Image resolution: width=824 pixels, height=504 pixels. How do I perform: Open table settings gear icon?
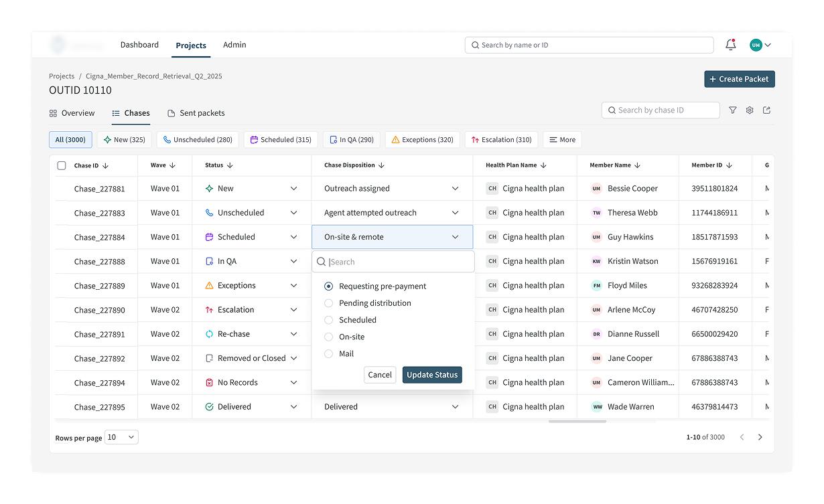750,110
